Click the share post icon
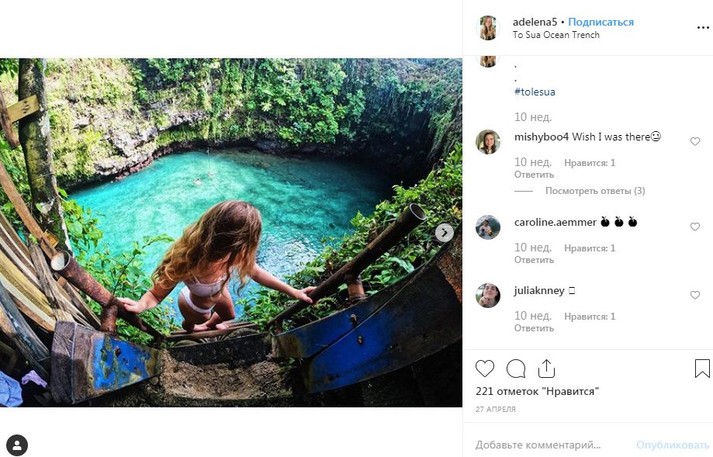The image size is (713, 457). 546,369
